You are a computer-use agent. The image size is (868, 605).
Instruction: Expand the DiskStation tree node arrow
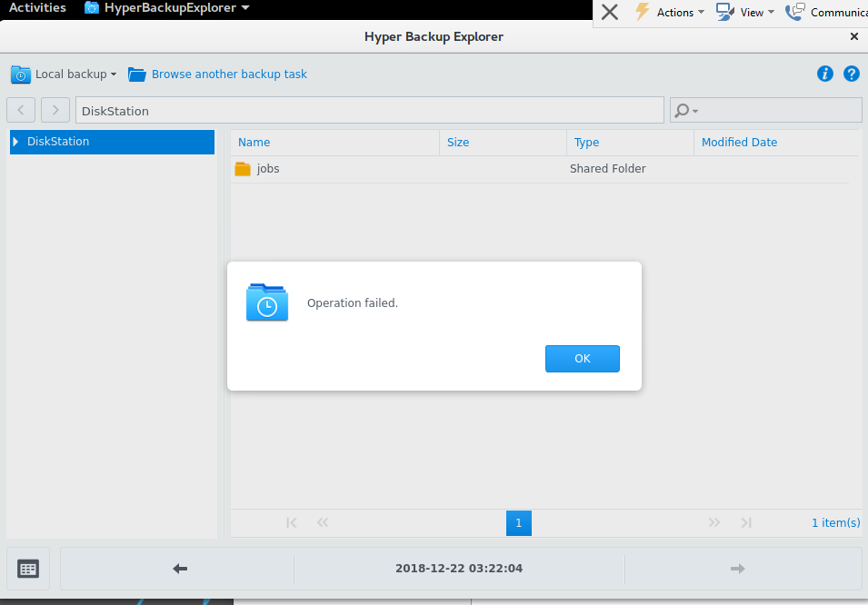pyautogui.click(x=15, y=142)
